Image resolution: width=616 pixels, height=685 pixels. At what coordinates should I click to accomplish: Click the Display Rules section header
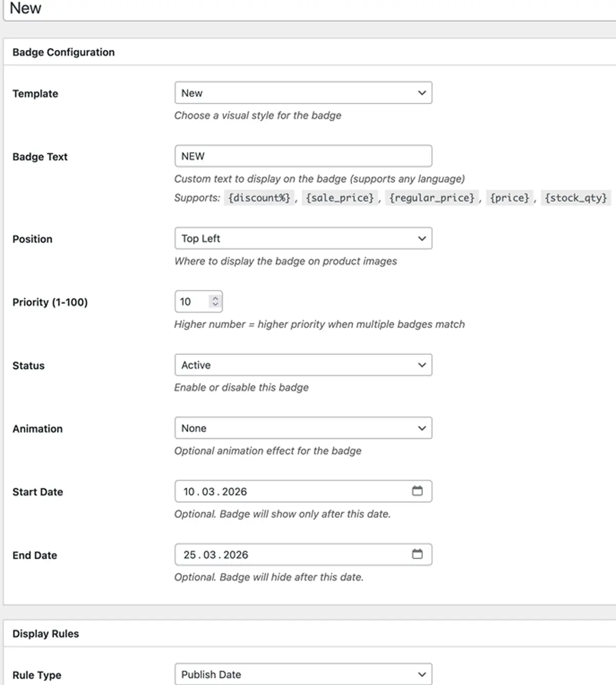point(46,633)
